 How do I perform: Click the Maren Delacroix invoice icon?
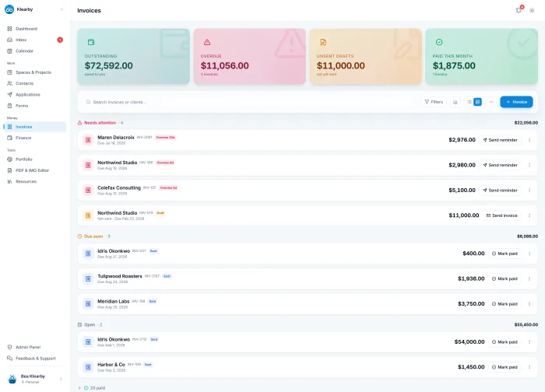point(88,140)
